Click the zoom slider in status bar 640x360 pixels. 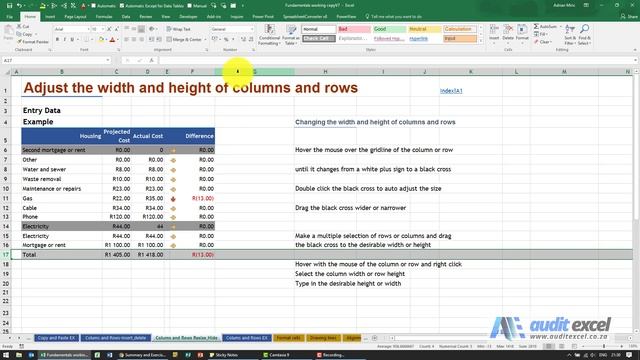pos(603,346)
